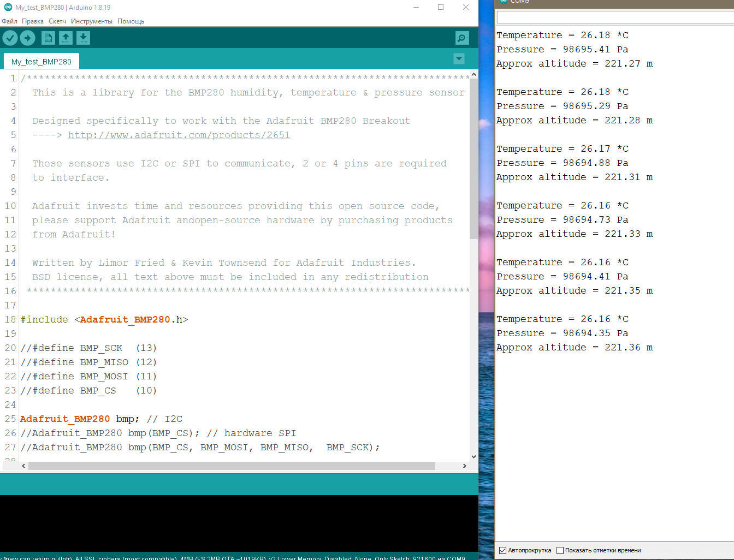Click the scroll down arrow in editor
734x560 pixels.
[473, 457]
